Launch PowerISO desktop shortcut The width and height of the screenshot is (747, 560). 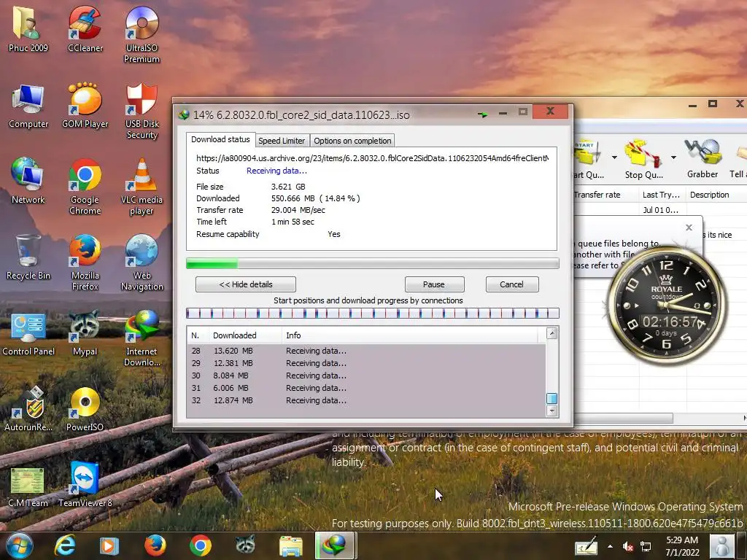85,408
